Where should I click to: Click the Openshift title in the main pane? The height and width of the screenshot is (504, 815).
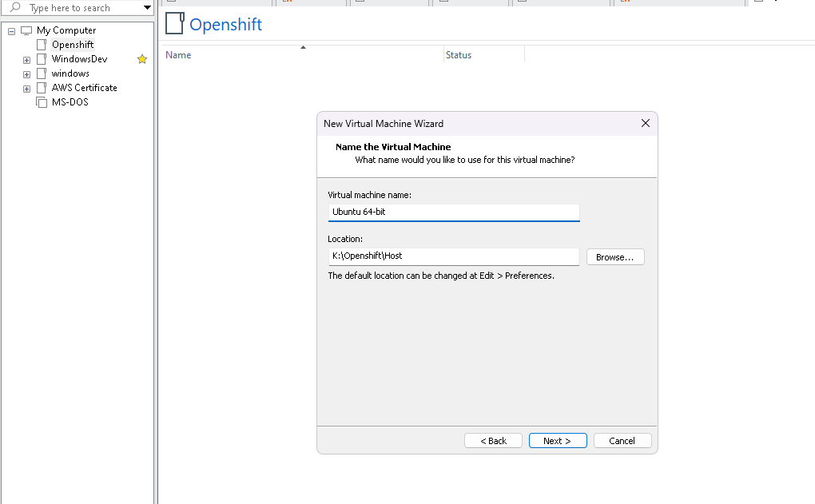[x=225, y=25]
